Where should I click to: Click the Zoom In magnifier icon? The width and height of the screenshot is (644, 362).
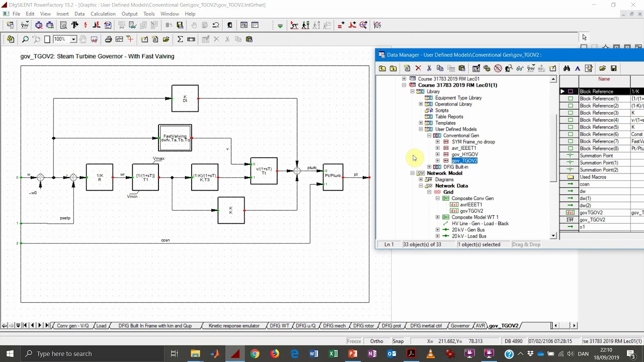point(25,39)
